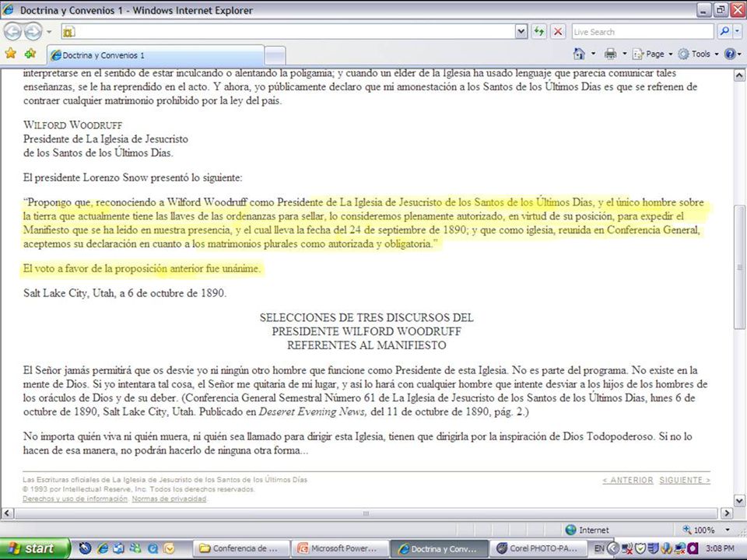Click the Print icon
This screenshot has width=747, height=560.
610,54
